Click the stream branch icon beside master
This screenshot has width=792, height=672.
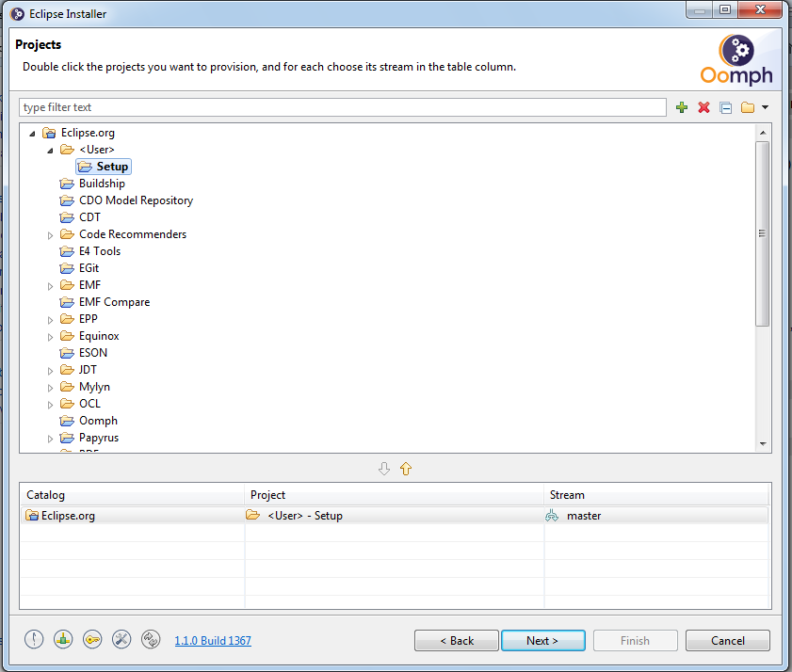pos(552,516)
